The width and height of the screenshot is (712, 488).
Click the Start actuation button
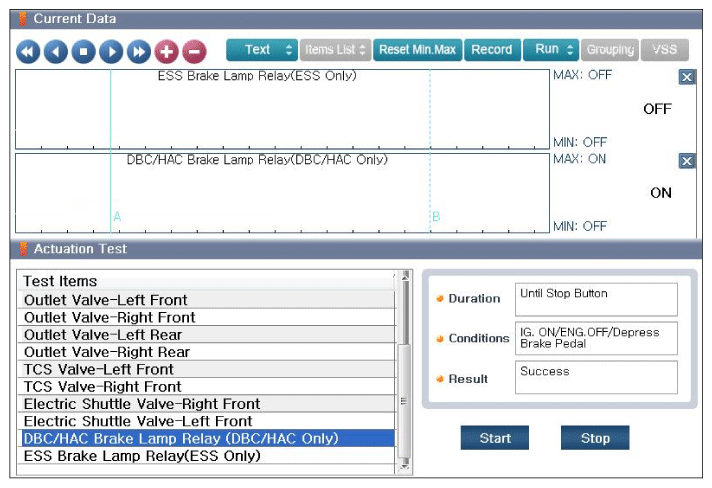(x=494, y=438)
